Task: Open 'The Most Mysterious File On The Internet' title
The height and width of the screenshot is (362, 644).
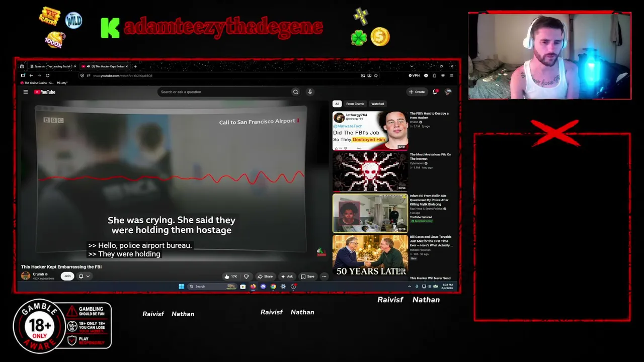Action: click(431, 157)
